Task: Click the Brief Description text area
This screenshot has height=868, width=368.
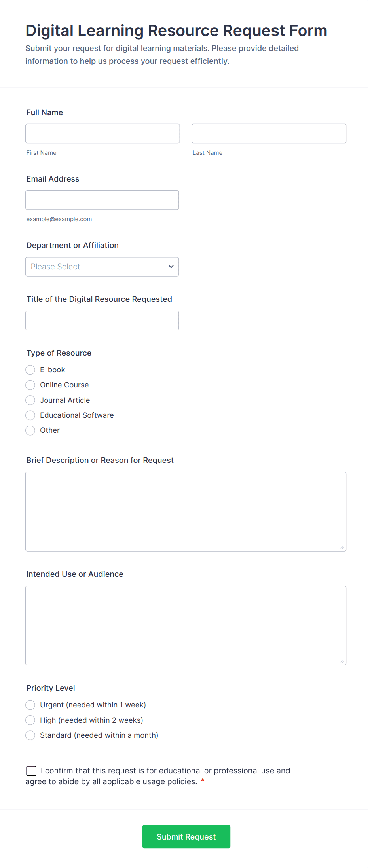Action: click(x=186, y=511)
